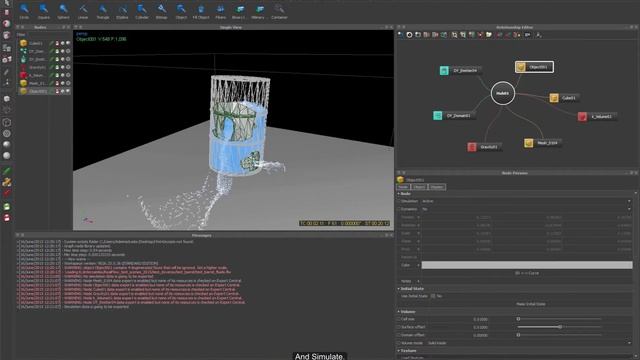640x360 pixels.
Task: Switch to the Display tab in Node Params
Action: [x=437, y=187]
